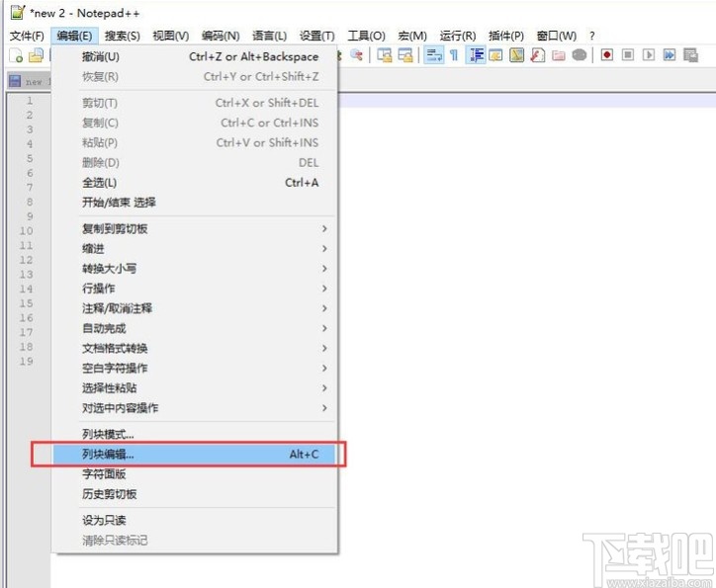The image size is (716, 588).
Task: Click the Save recorded macro icon
Action: click(x=690, y=55)
